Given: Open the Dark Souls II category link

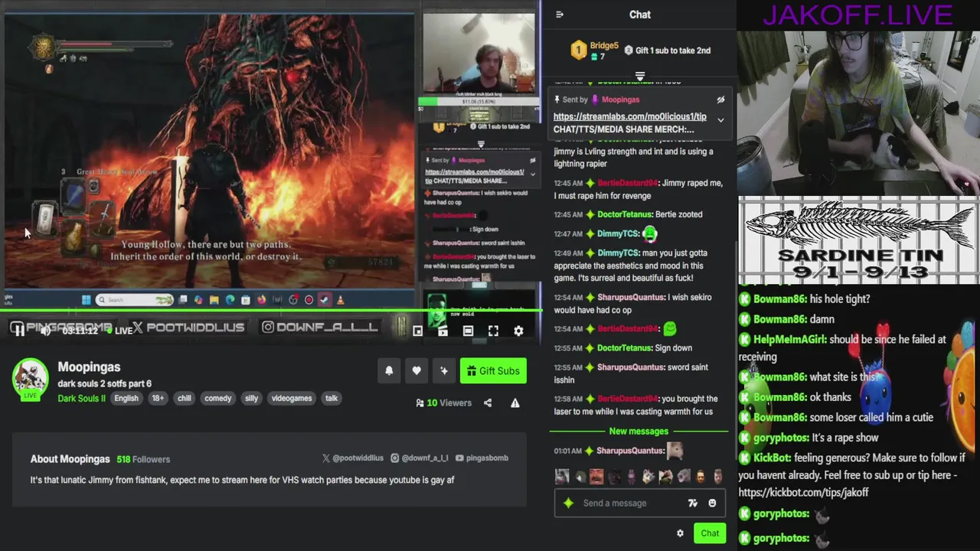Looking at the screenshot, I should point(81,398).
